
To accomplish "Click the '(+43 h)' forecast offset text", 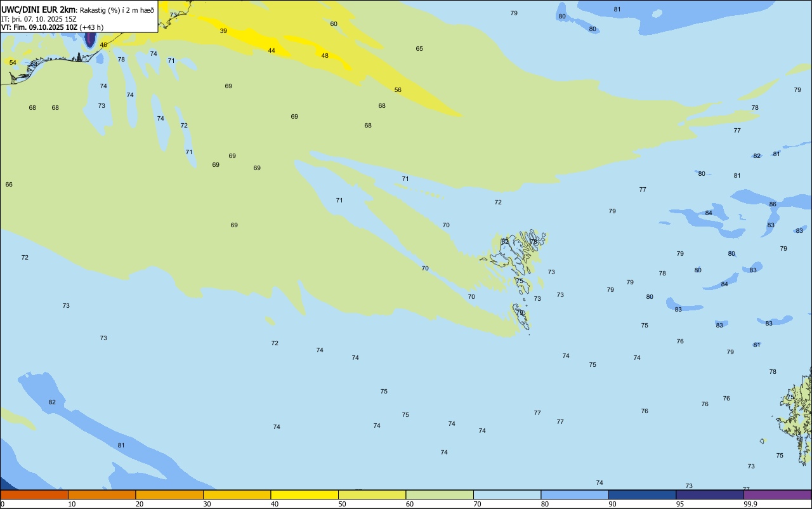I will (91, 27).
